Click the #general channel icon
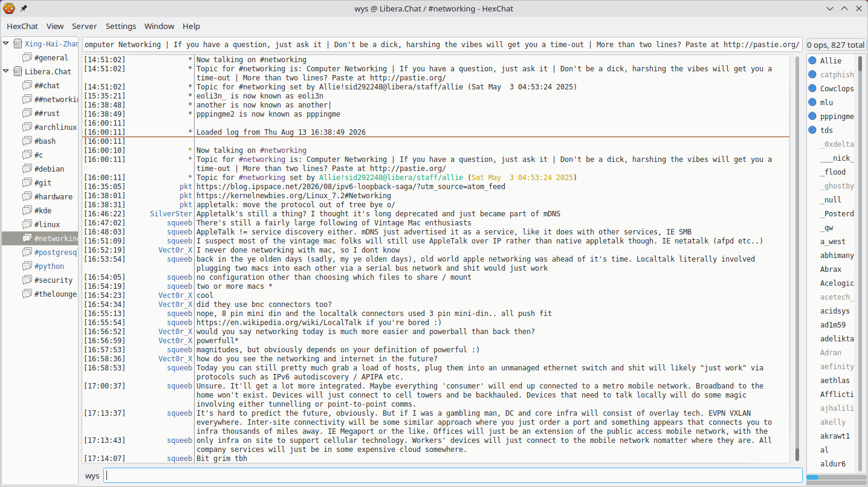The width and height of the screenshot is (868, 487). point(27,57)
